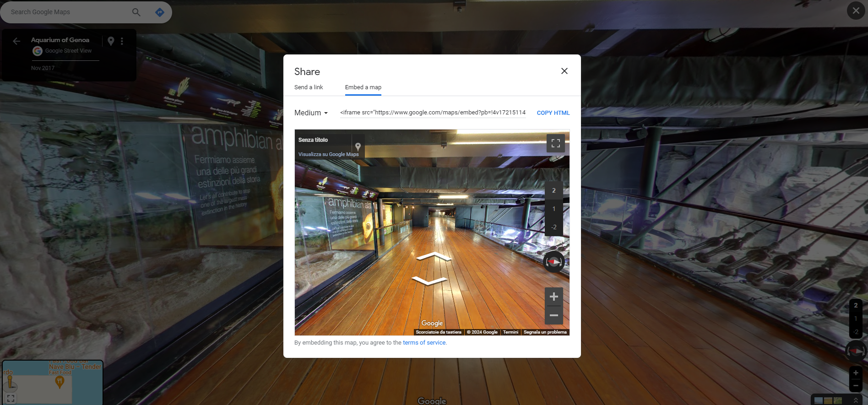
Task: Open Scorciatoie da tastiera in preview
Action: tap(439, 332)
